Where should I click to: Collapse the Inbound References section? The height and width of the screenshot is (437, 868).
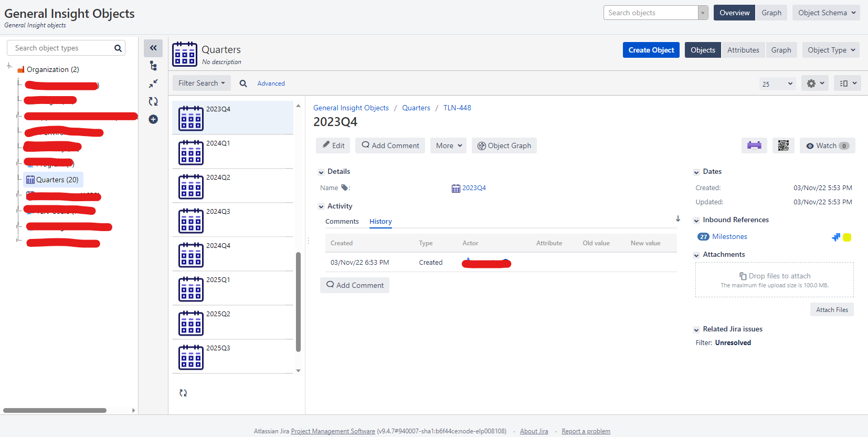(x=696, y=220)
